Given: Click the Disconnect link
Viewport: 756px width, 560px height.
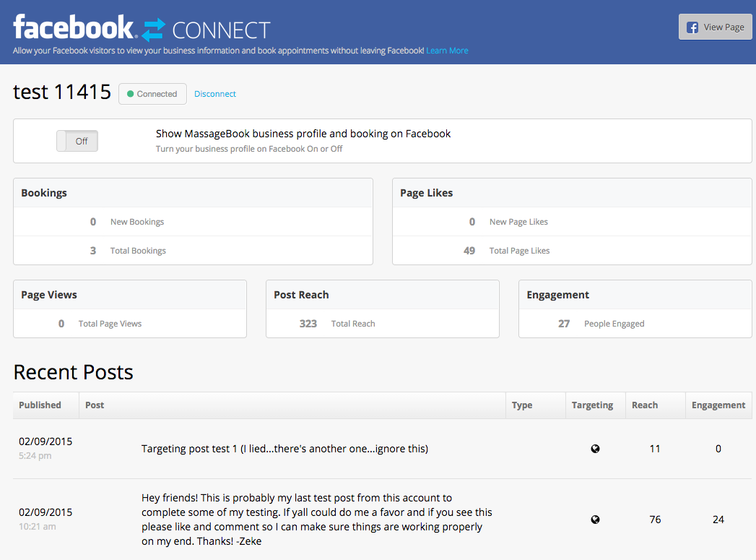Looking at the screenshot, I should click(215, 94).
